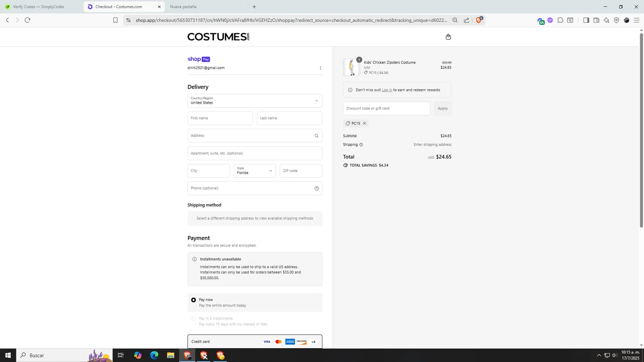Click the Last name field
This screenshot has width=644, height=362.
point(289,118)
